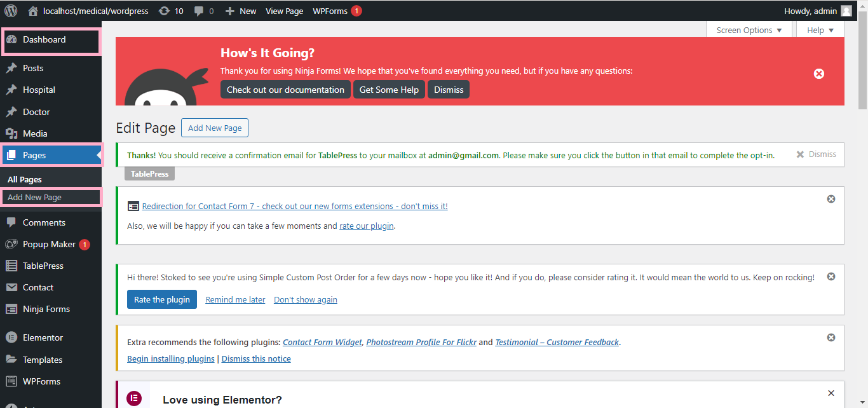868x408 pixels.
Task: Open Popup Maker from sidebar
Action: (x=49, y=244)
